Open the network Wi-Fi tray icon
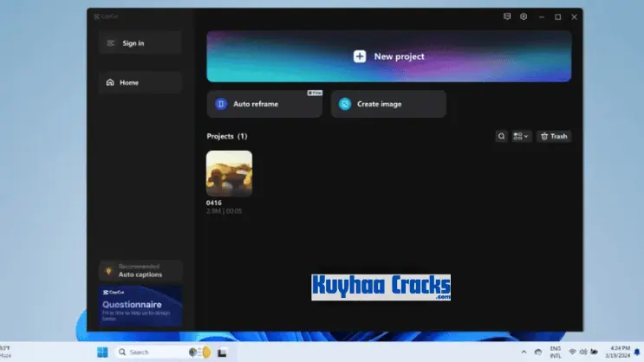Image resolution: width=644 pixels, height=362 pixels. tap(572, 352)
